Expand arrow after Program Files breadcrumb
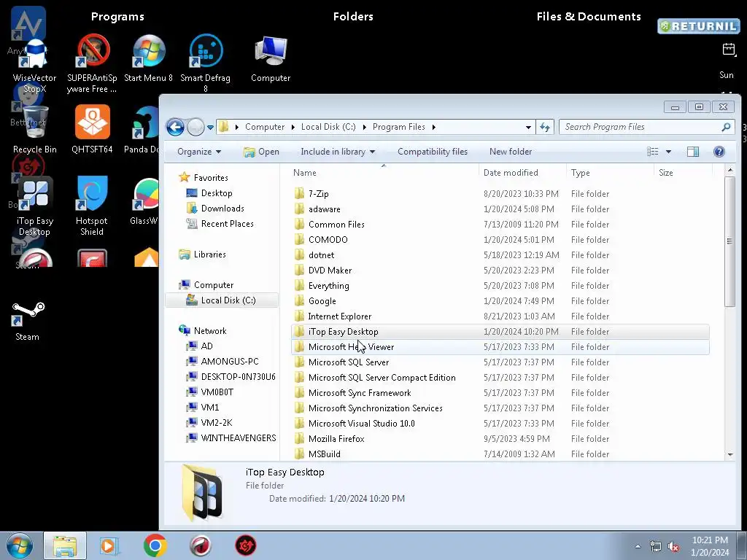This screenshot has height=560, width=747. tap(433, 127)
